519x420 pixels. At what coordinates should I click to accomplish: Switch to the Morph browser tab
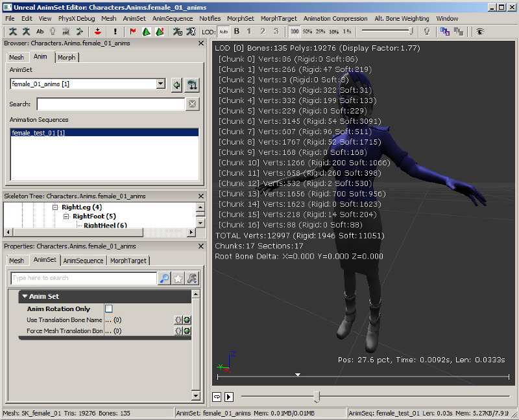click(67, 57)
